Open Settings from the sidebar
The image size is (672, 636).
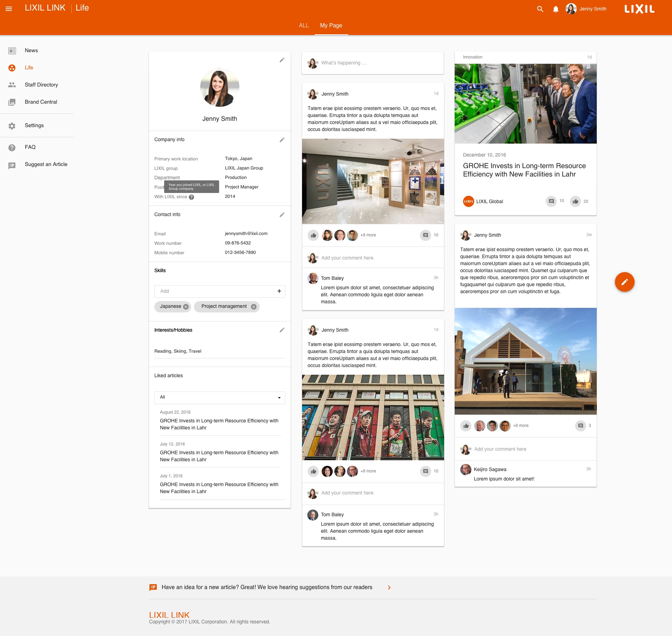pyautogui.click(x=34, y=125)
